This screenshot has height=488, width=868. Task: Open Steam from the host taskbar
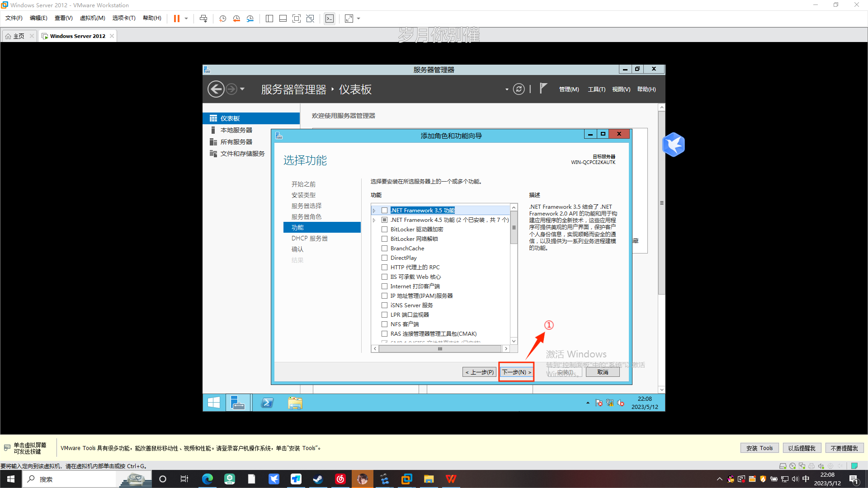click(x=318, y=479)
